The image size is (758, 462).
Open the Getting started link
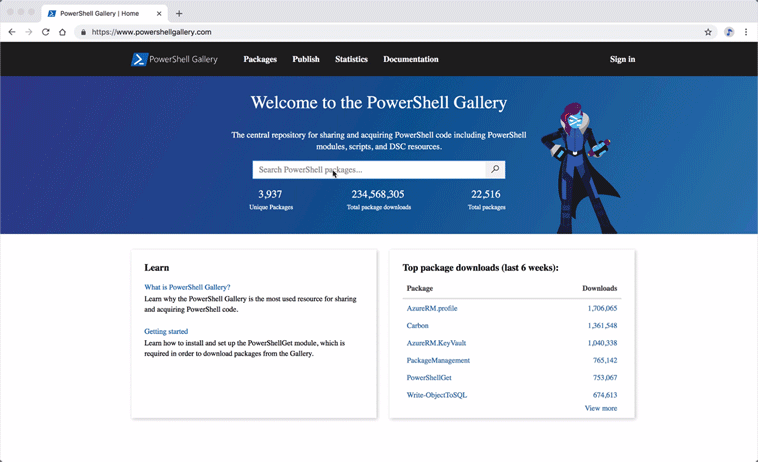[166, 332]
